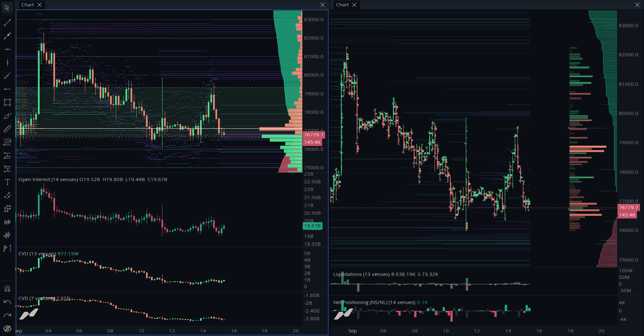Select the candle with crosshair tool

(x=7, y=235)
